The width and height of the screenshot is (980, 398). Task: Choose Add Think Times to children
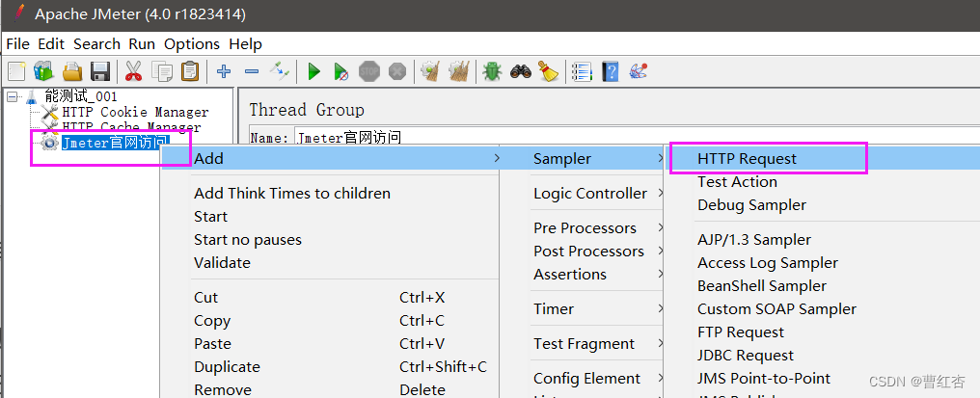[292, 194]
